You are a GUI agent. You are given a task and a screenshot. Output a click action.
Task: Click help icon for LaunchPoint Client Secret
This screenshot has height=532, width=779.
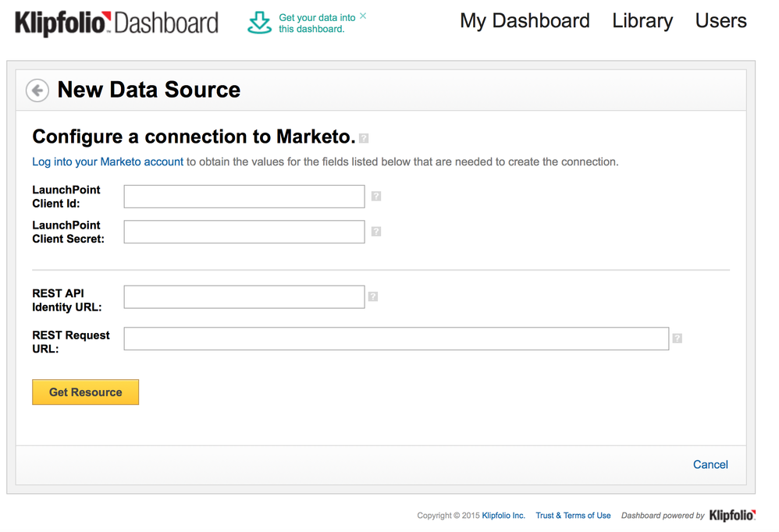pos(376,232)
